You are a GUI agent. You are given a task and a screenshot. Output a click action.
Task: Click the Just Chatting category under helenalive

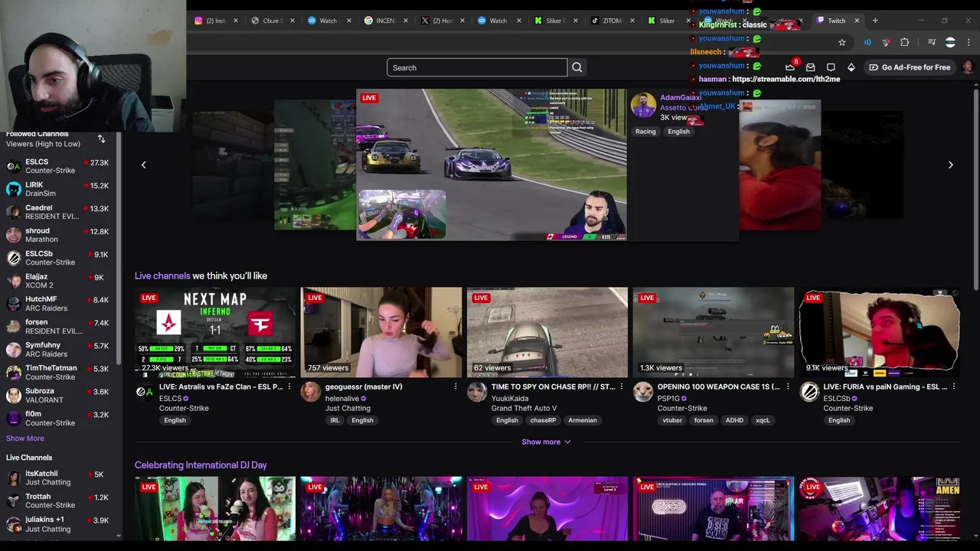tap(348, 408)
